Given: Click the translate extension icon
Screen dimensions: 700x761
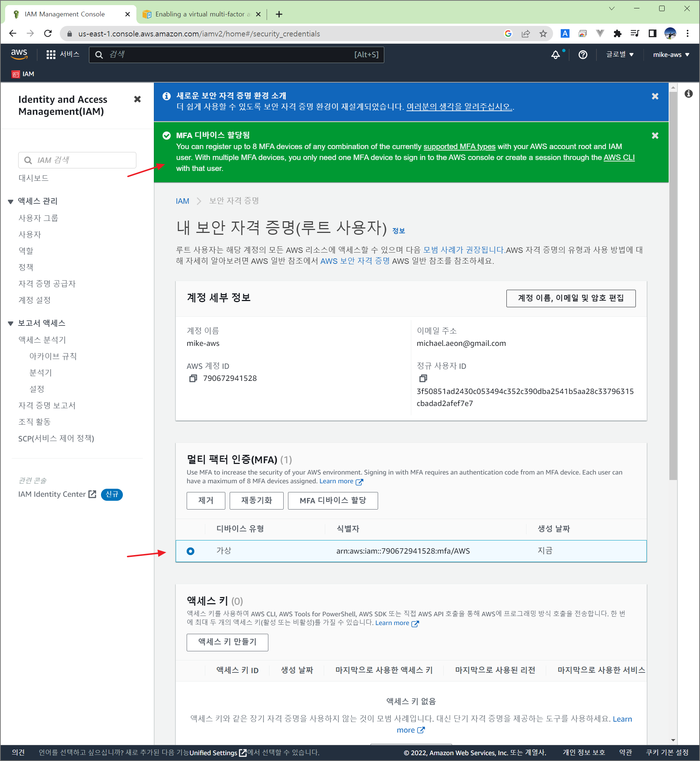Looking at the screenshot, I should 565,34.
